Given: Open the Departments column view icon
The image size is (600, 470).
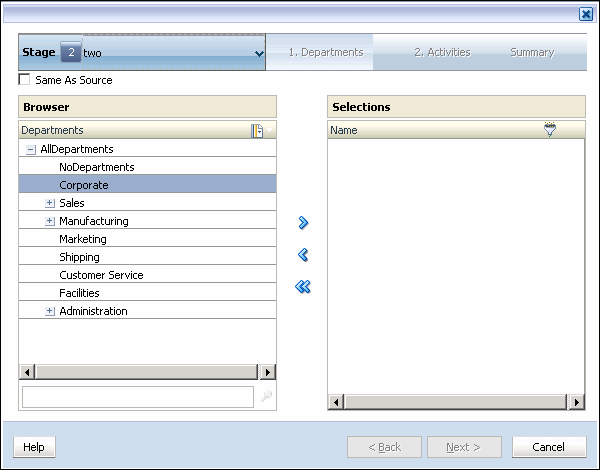Looking at the screenshot, I should (x=257, y=131).
